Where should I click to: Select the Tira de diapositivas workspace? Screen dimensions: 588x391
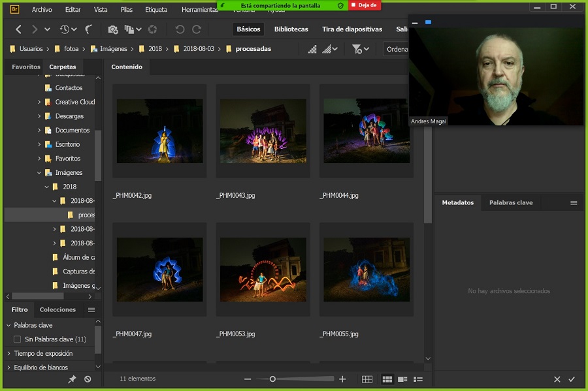coord(352,29)
